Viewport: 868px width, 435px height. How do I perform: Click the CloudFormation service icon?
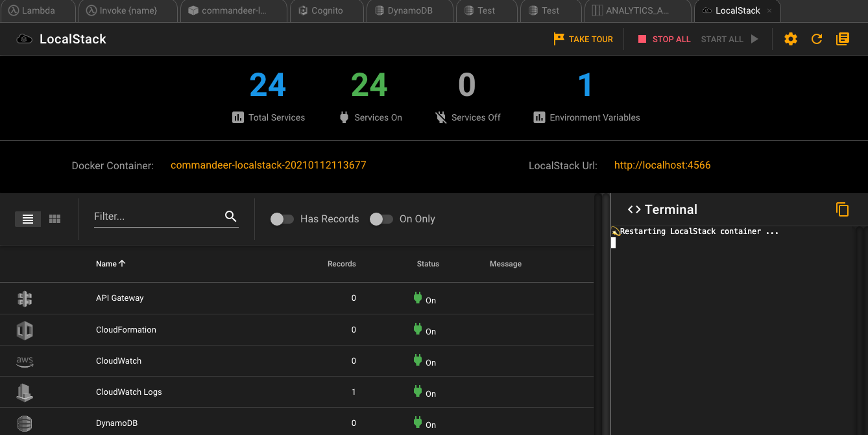(25, 330)
